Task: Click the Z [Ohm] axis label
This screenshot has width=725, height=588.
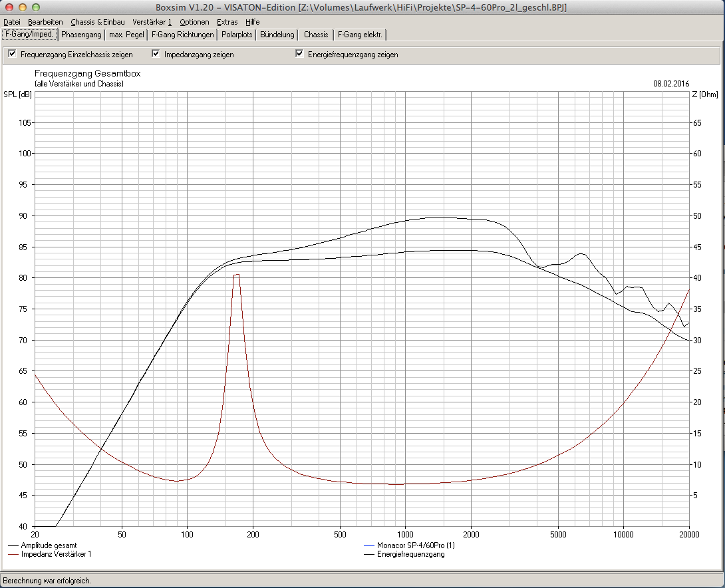Action: click(x=704, y=94)
